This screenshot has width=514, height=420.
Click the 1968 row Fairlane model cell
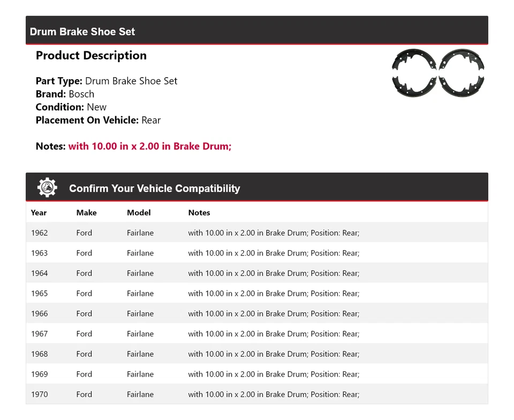140,354
